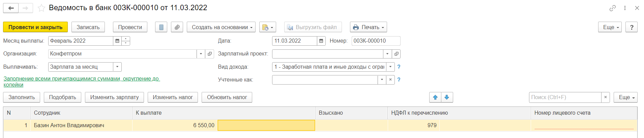Viewport: 644px width, 138px height.
Task: Open calendar for Дата field
Action: [321, 41]
